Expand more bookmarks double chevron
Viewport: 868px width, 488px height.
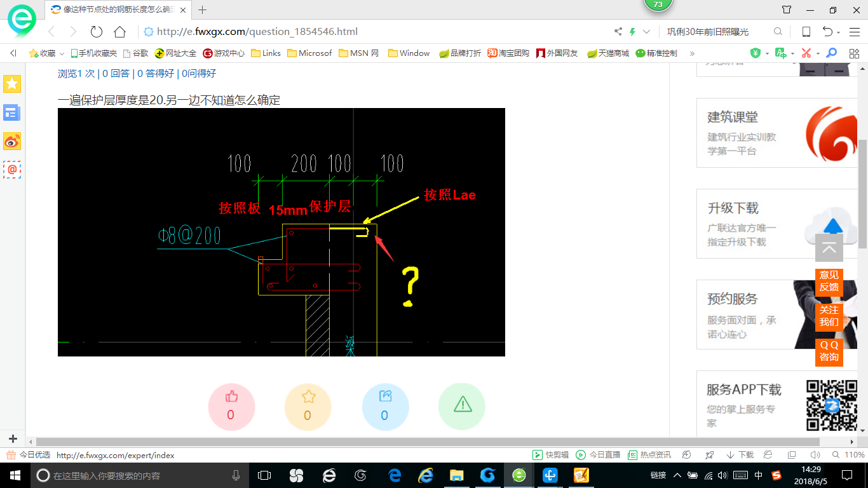click(692, 53)
